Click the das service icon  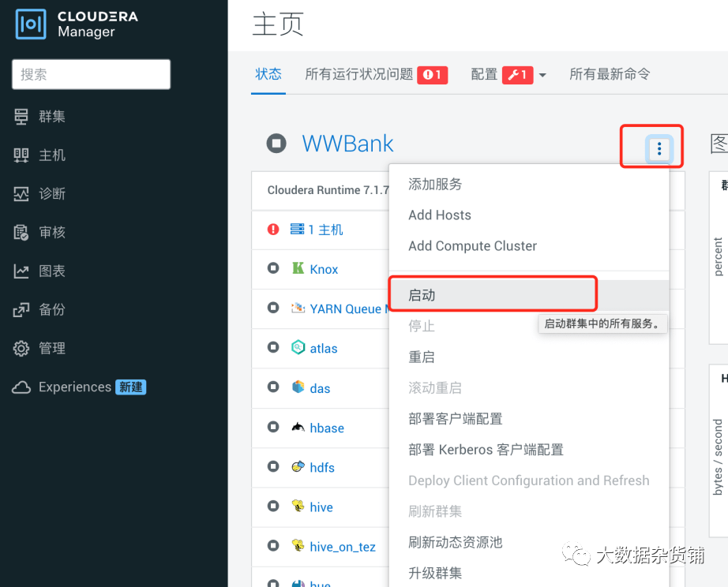298,387
